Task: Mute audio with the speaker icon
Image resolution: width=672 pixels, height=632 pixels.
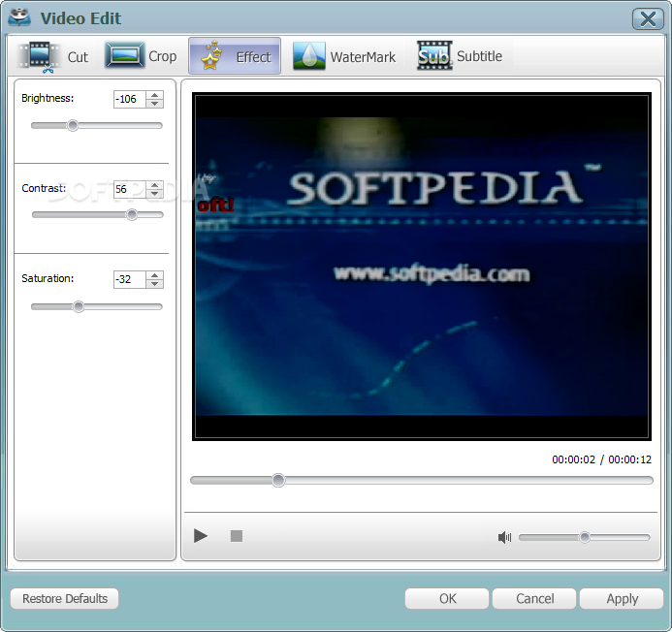Action: click(504, 537)
